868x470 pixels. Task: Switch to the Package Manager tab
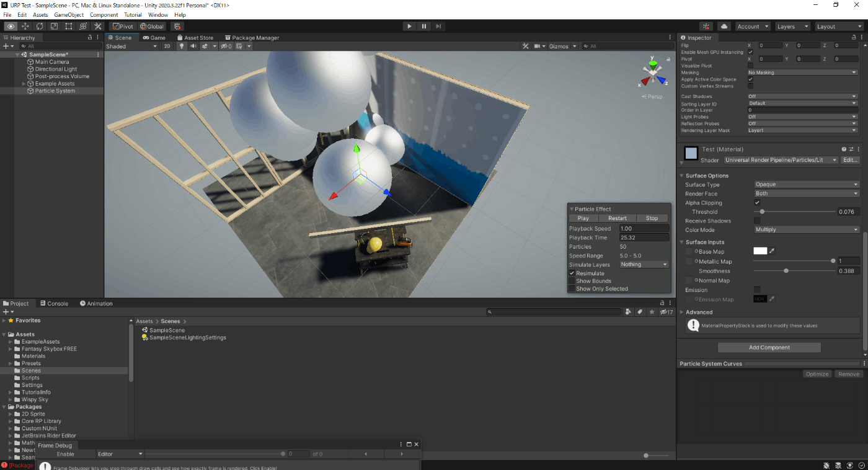pyautogui.click(x=252, y=38)
